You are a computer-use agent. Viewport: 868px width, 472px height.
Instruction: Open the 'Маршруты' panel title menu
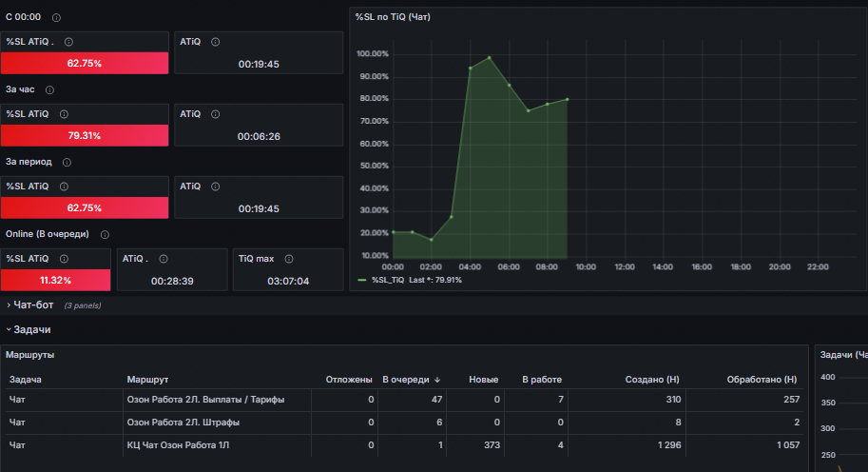coord(29,355)
